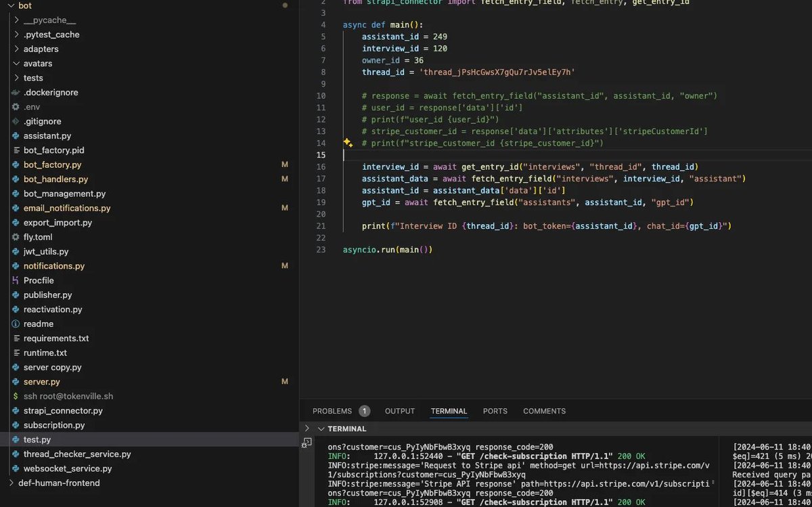The height and width of the screenshot is (507, 812).
Task: Expand the def-human-frontend folder
Action: 11,483
